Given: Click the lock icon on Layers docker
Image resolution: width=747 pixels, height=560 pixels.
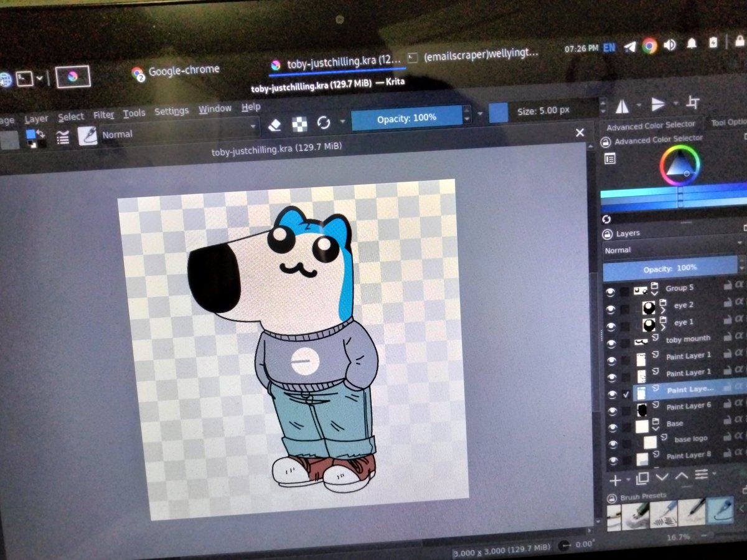Looking at the screenshot, I should pos(607,234).
